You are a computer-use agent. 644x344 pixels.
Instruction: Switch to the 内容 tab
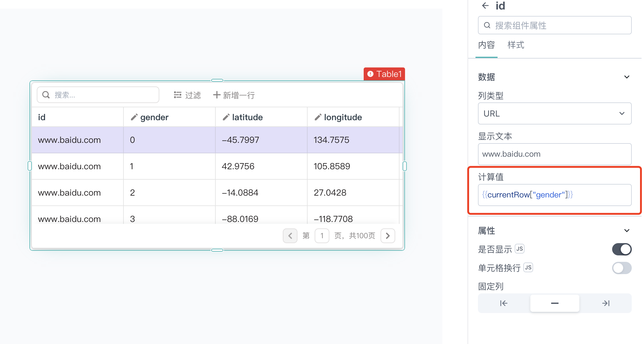coord(487,45)
